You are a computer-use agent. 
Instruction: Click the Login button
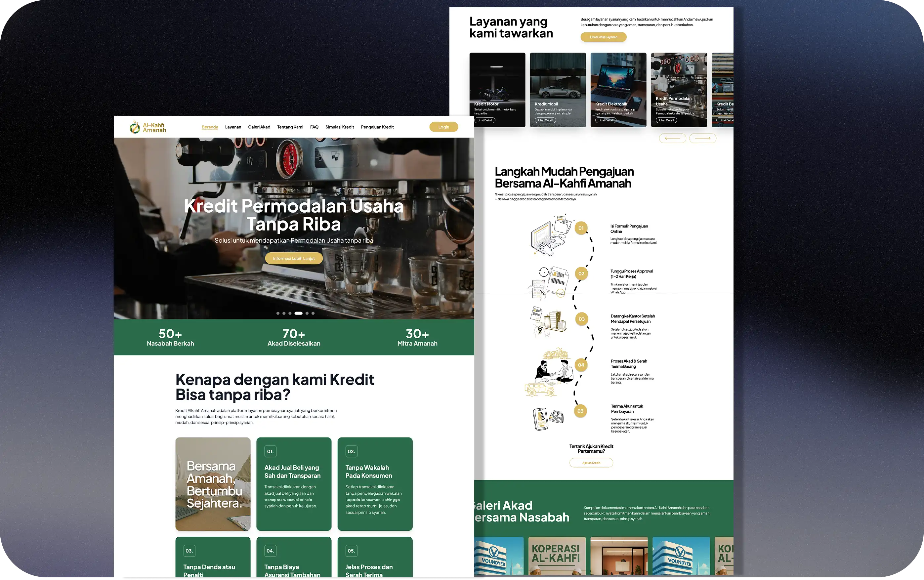pos(443,127)
